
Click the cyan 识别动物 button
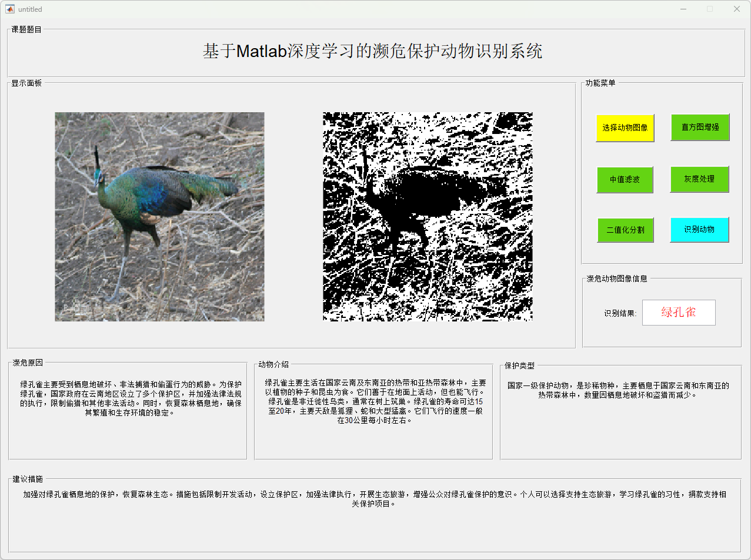(x=699, y=230)
